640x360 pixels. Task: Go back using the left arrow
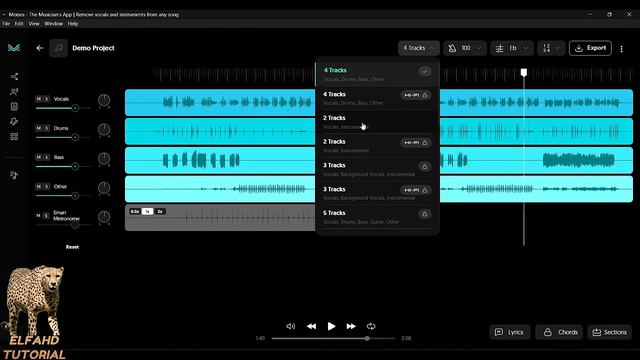[x=40, y=48]
